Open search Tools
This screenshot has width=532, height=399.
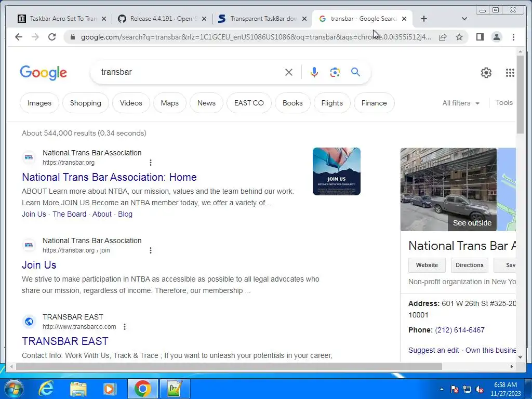[504, 103]
